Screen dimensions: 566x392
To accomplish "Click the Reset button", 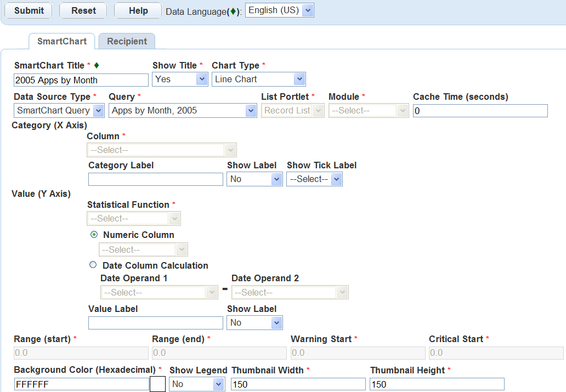I will pos(83,11).
